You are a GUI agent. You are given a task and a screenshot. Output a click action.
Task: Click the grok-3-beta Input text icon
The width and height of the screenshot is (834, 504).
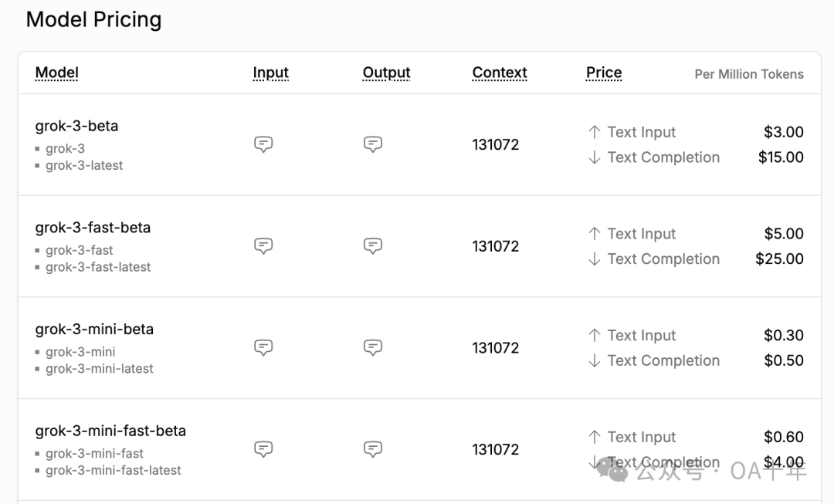coord(263,144)
